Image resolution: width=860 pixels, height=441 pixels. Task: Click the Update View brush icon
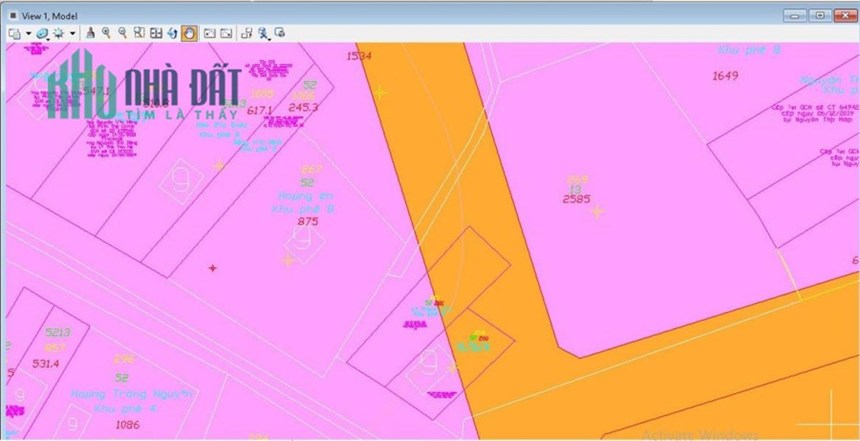click(90, 33)
